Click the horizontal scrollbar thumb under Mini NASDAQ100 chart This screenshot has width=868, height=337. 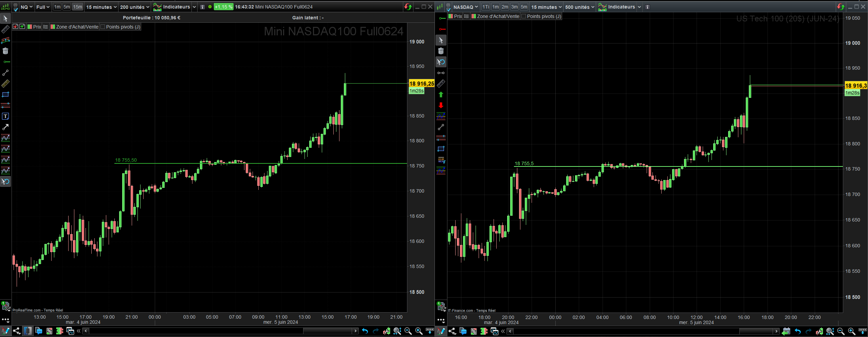[327, 331]
